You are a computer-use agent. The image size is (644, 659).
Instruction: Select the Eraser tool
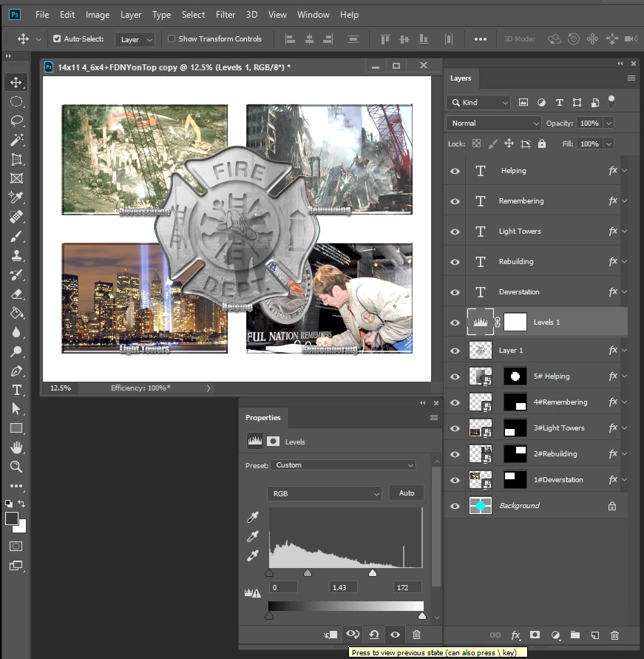point(16,294)
